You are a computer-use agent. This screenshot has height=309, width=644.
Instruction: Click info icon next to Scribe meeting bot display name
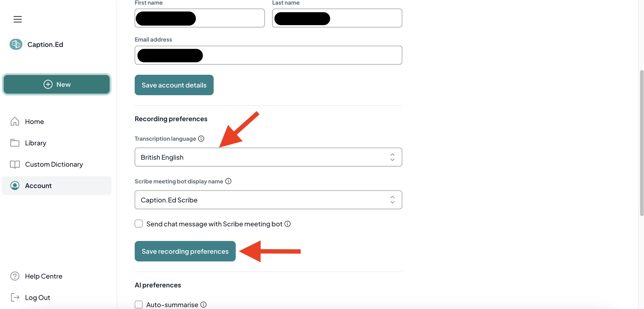[x=228, y=181]
